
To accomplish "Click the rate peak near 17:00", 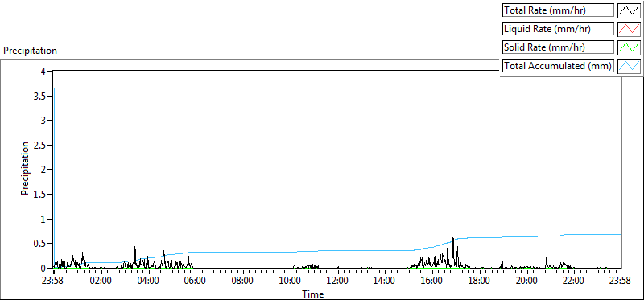I will tap(453, 238).
